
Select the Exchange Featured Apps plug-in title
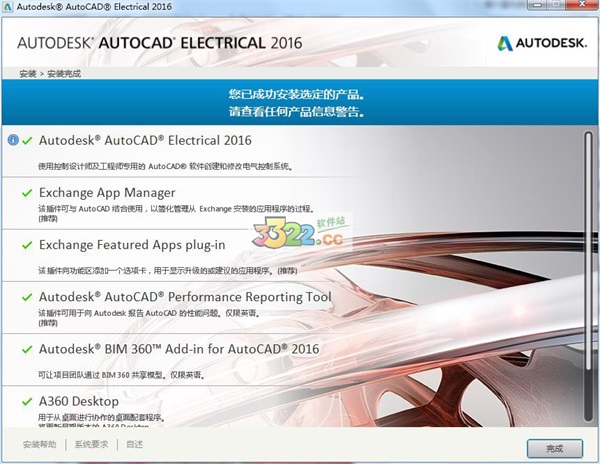(x=132, y=245)
